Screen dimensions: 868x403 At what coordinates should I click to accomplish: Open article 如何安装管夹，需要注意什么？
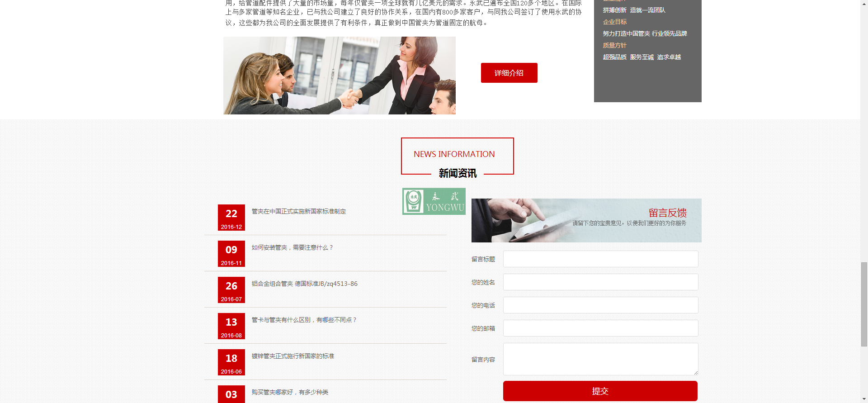pos(292,247)
